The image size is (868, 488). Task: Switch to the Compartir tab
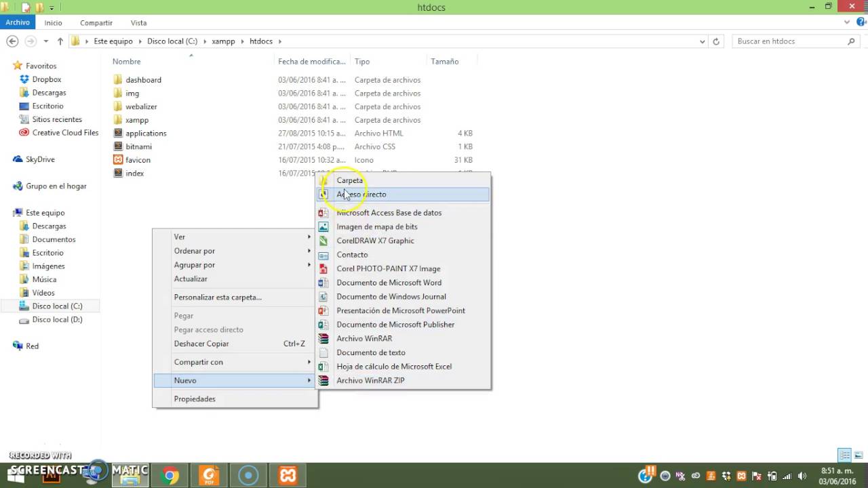click(x=96, y=22)
